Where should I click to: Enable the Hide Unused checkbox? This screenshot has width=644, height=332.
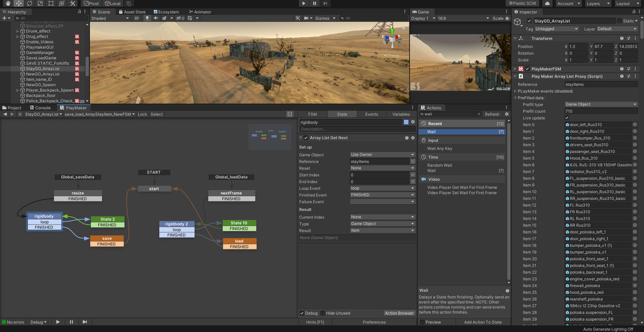coord(323,313)
